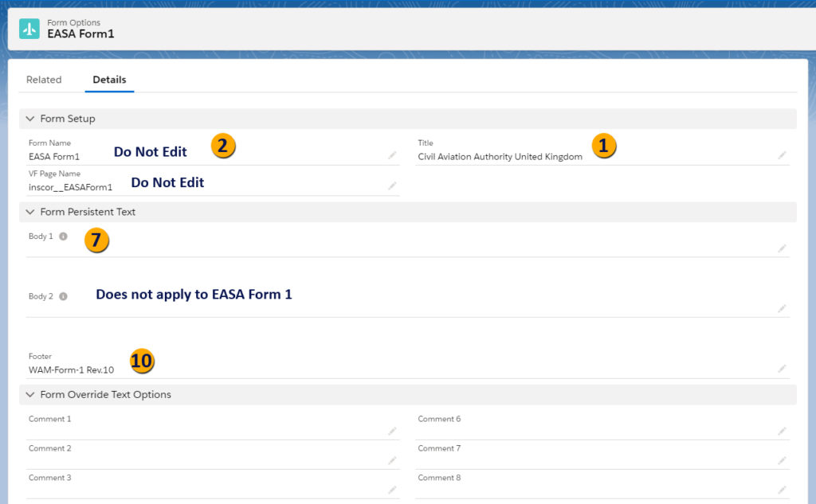816x504 pixels.
Task: Click the edit pencil for Comment 6
Action: pos(782,431)
